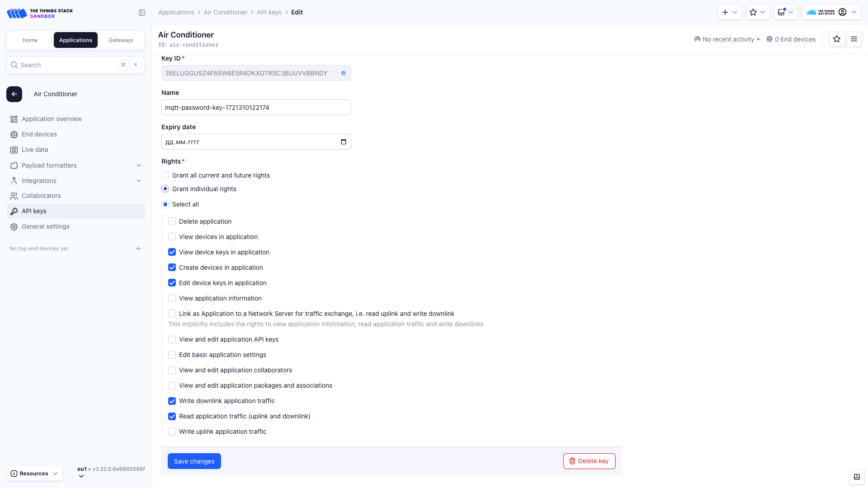Open the notifications inbox icon
The width and height of the screenshot is (868, 488).
783,12
